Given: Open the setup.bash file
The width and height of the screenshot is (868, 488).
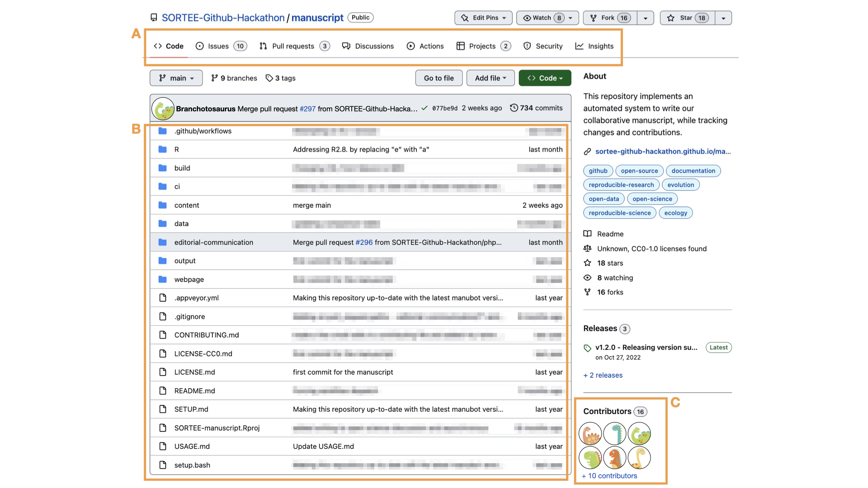Looking at the screenshot, I should click(192, 465).
